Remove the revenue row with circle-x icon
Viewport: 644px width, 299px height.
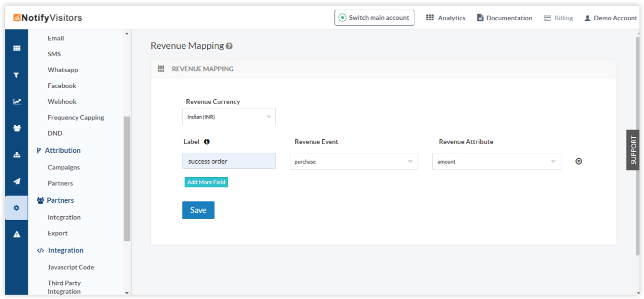click(x=578, y=161)
